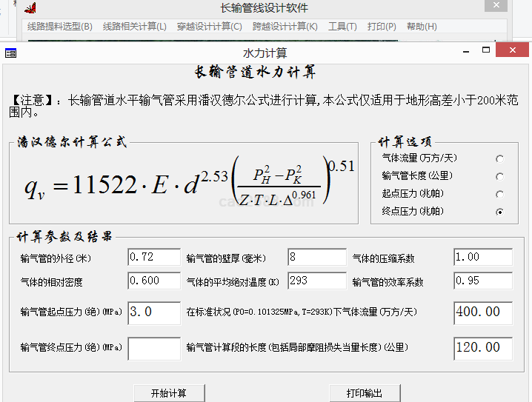Focus the 气体的相对密度 field showing 0.600
Screen dimensions: 532x402
point(154,281)
